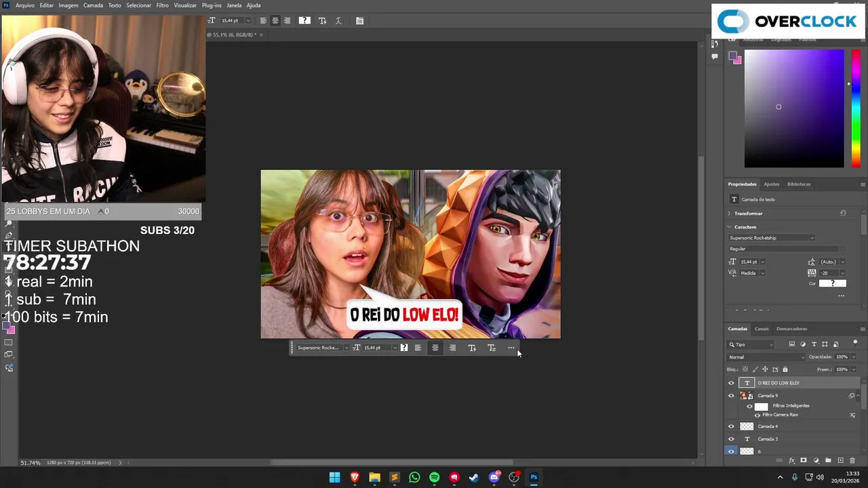Open Normal blend mode dropdown
The image size is (868, 488).
767,357
